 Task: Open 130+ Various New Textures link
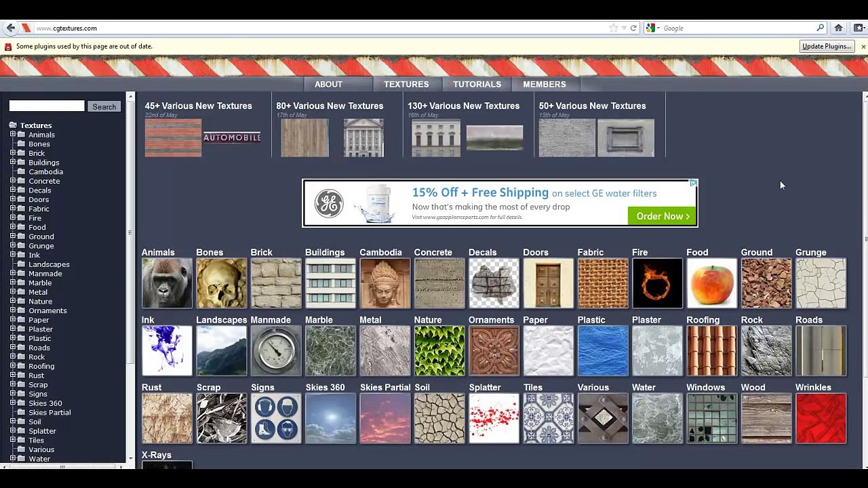pos(464,106)
